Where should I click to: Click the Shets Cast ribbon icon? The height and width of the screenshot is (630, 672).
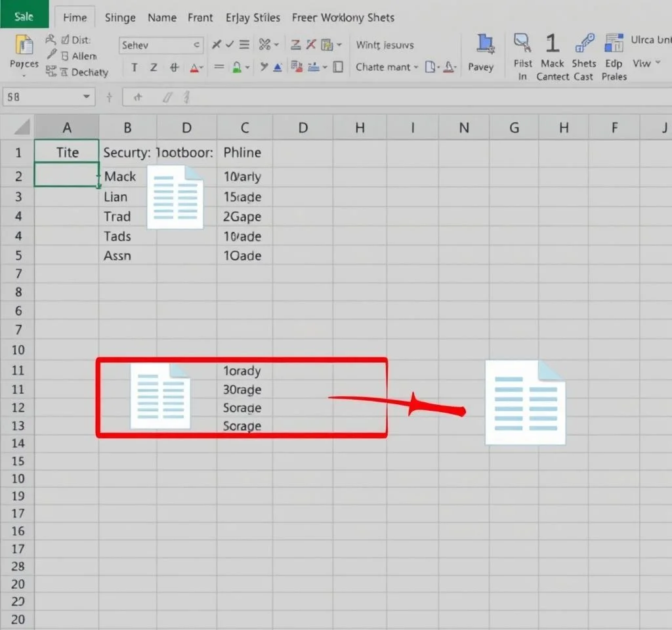coord(583,43)
